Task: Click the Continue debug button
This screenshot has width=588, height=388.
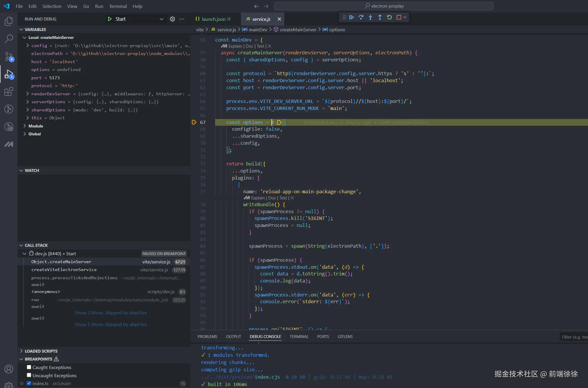Action: 352,17
